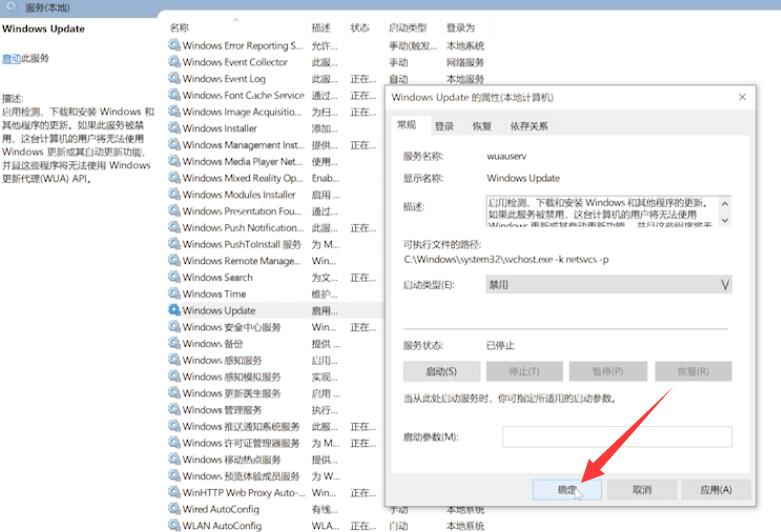Image resolution: width=781 pixels, height=532 pixels.
Task: Click the selected Windows Update gear icon
Action: tap(174, 310)
